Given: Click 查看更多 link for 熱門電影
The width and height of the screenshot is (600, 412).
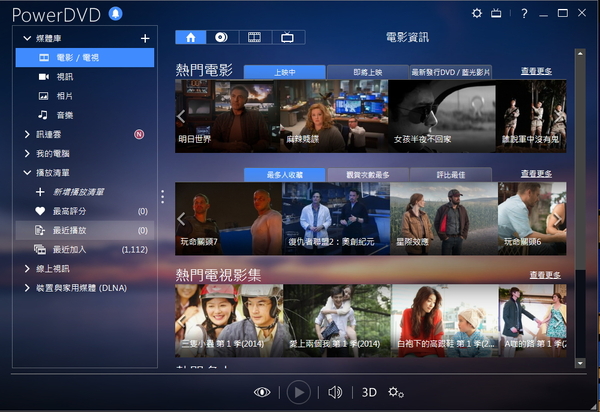Looking at the screenshot, I should click(536, 71).
